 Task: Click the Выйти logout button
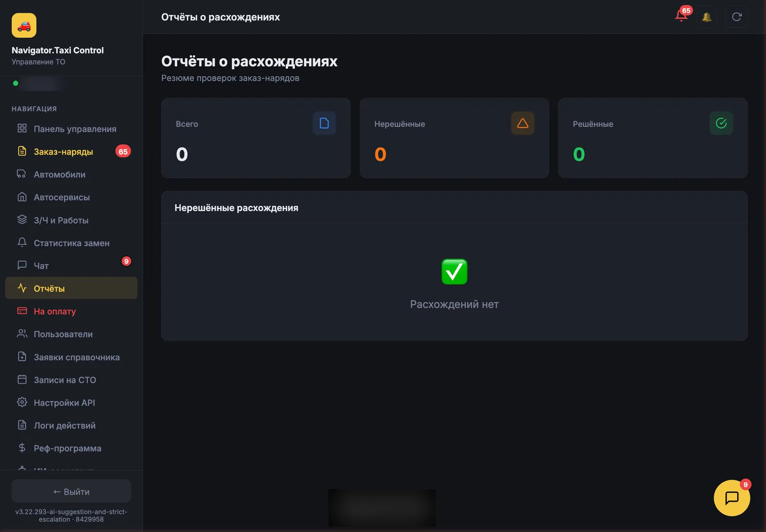[x=71, y=491]
